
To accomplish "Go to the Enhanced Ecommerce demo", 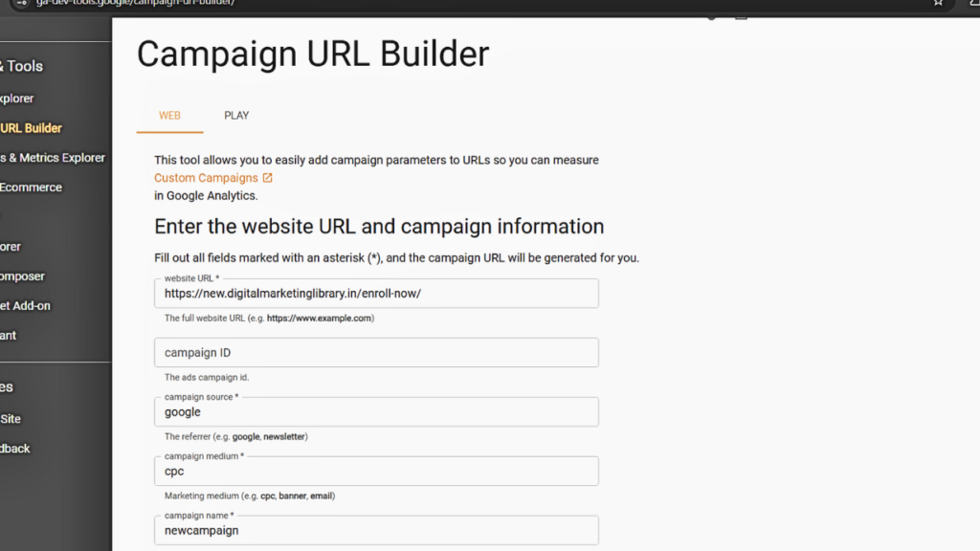I will tap(32, 187).
